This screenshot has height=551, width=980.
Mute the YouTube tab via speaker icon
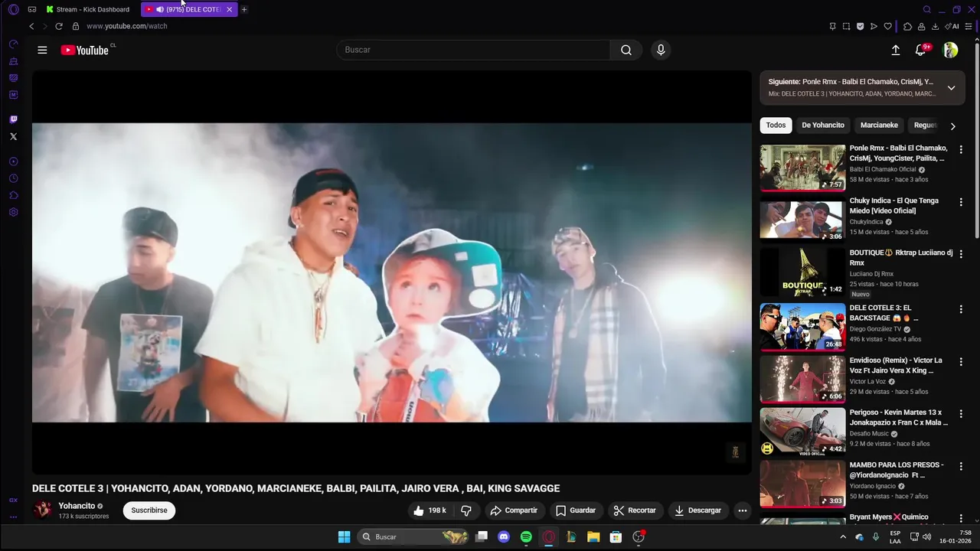(160, 9)
